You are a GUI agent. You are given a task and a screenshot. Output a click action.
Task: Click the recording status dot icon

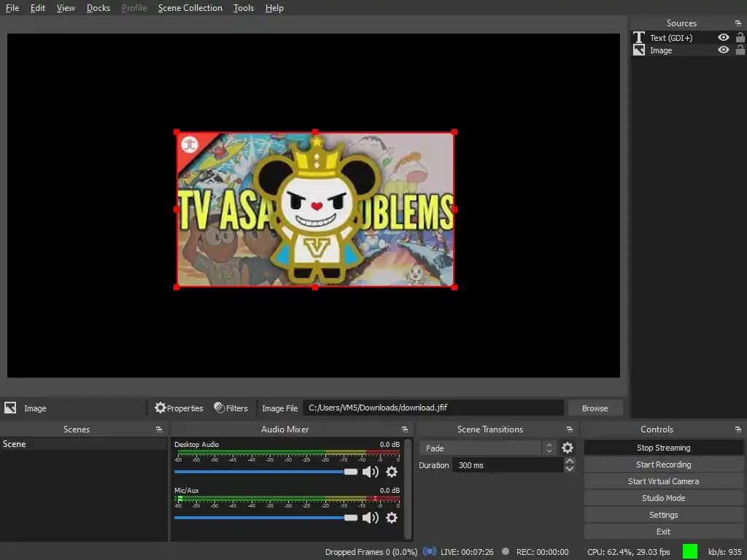pyautogui.click(x=506, y=551)
